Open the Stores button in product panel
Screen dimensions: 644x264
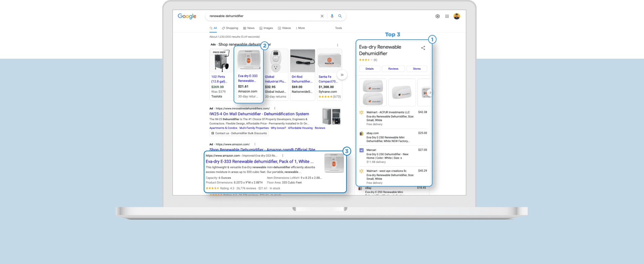point(417,69)
